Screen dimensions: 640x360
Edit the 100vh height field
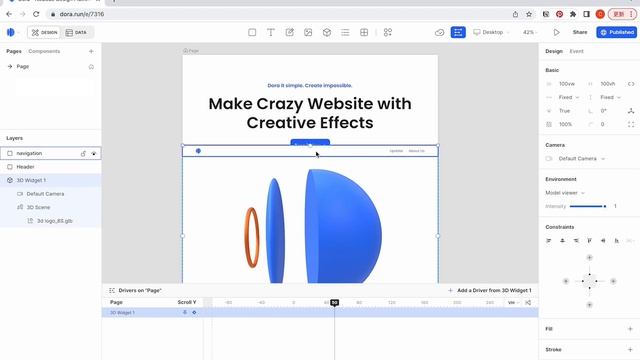tap(608, 84)
